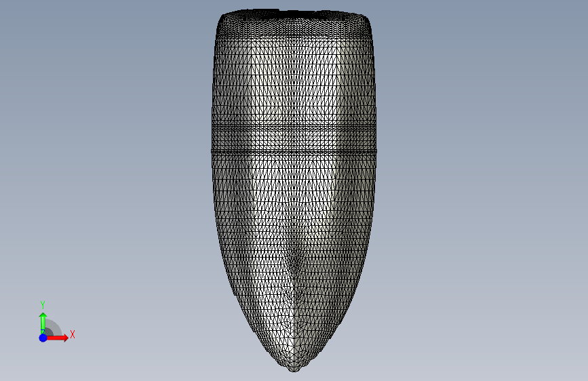
Task: Click the green Y axis arrow of the triad
Action: coord(43,323)
